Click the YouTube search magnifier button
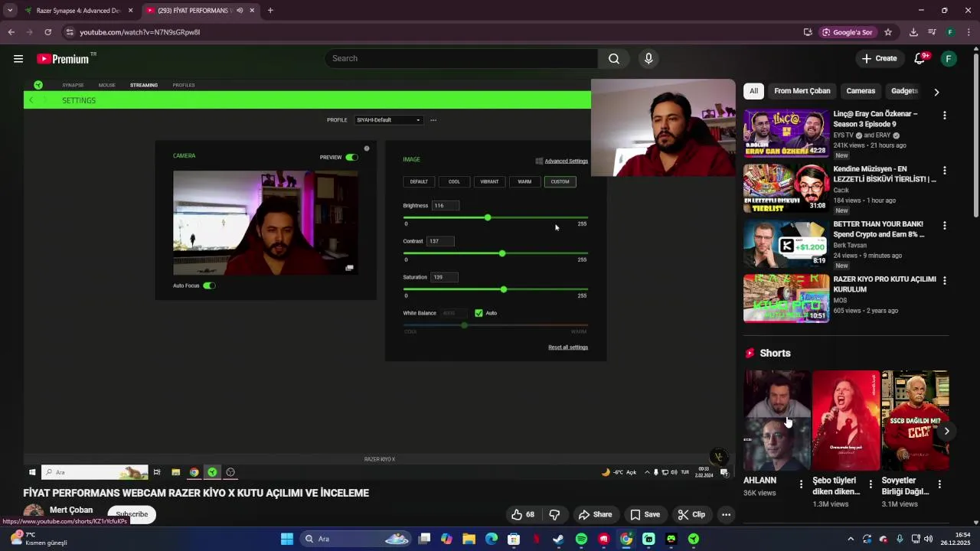The image size is (980, 551). [613, 59]
